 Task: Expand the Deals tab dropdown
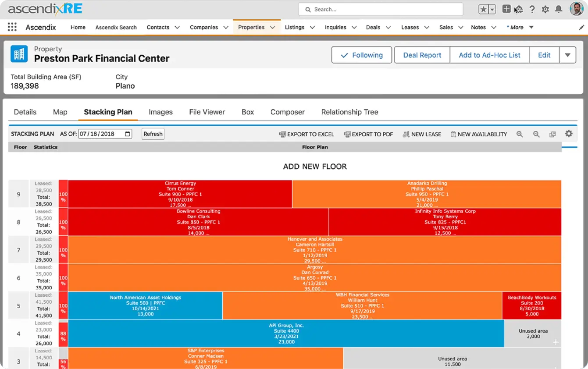point(388,27)
